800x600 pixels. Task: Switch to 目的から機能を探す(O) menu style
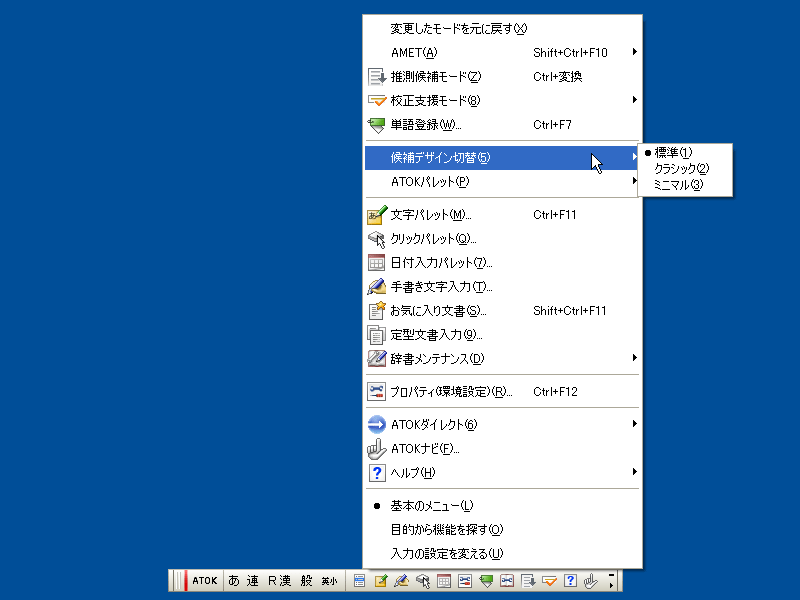(x=502, y=530)
